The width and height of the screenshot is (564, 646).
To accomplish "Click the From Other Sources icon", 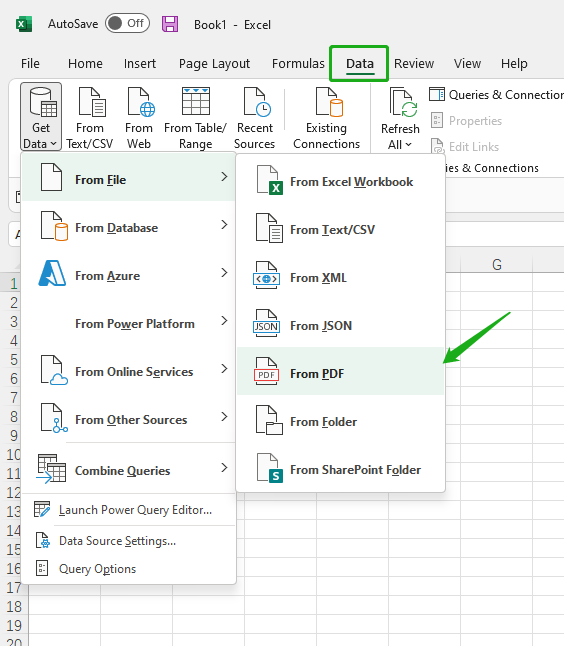I will pos(54,418).
